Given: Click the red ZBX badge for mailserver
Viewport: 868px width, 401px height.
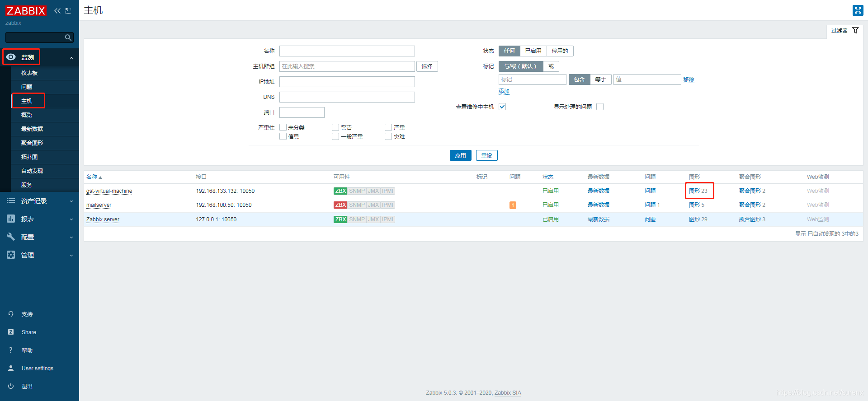Looking at the screenshot, I should click(x=340, y=205).
